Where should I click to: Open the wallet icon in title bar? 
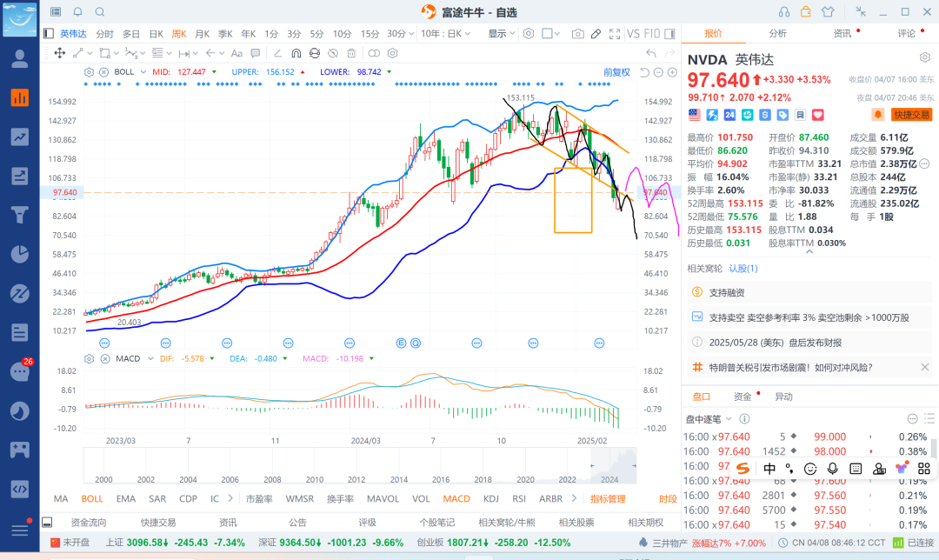(806, 11)
